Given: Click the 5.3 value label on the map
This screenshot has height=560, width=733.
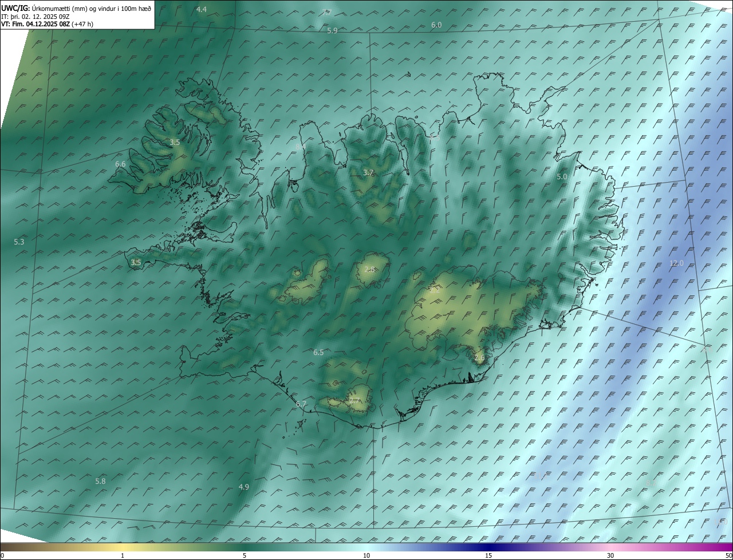Looking at the screenshot, I should click(19, 242).
